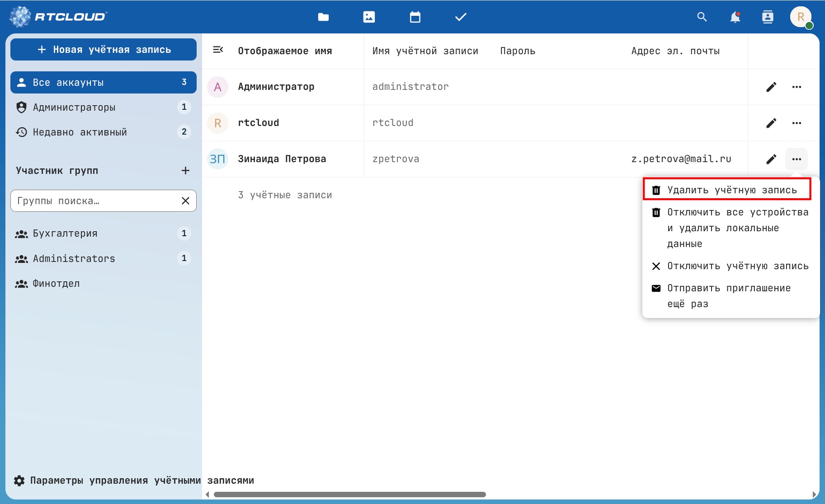This screenshot has width=825, height=504.
Task: Click Новая учётная запись button
Action: [x=104, y=50]
